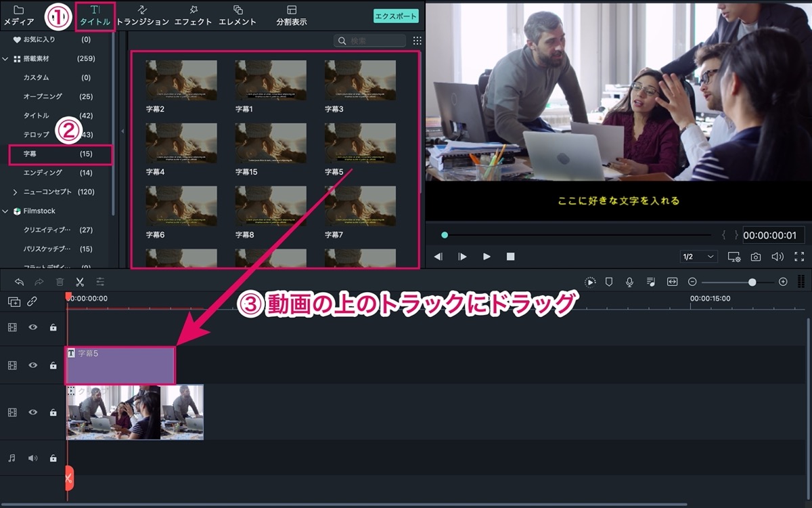Collapse the 搭載素材 category chevron

[x=6, y=59]
